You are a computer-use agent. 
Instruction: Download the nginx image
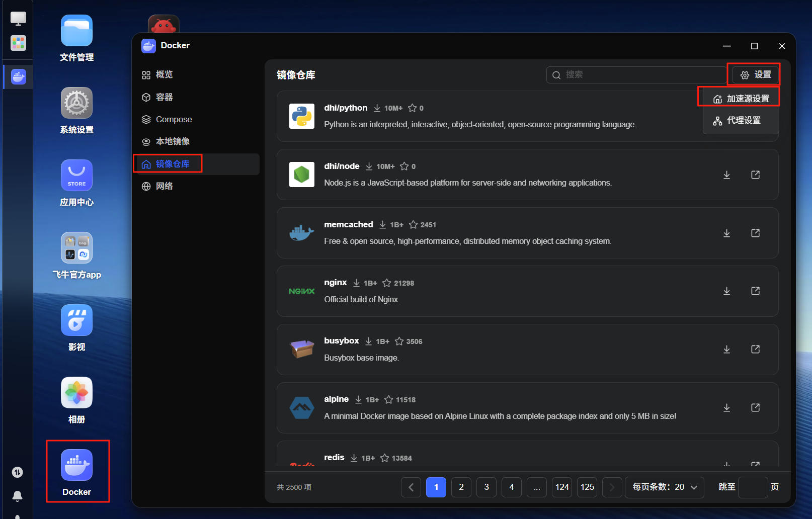[726, 291]
